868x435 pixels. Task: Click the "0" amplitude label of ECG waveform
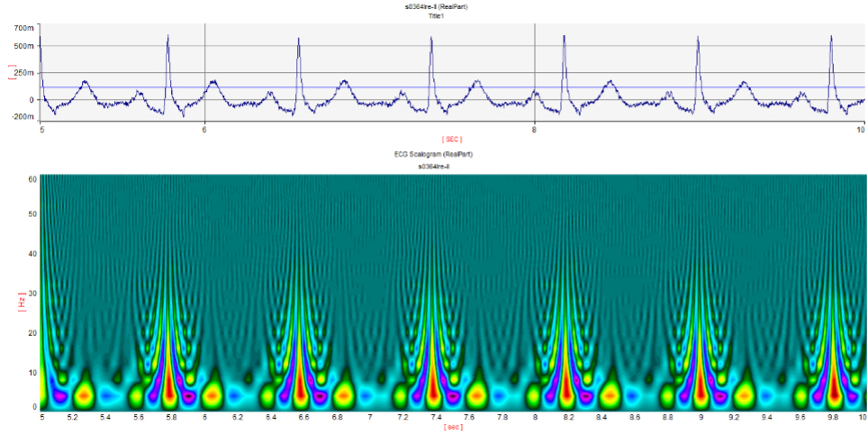tap(32, 100)
